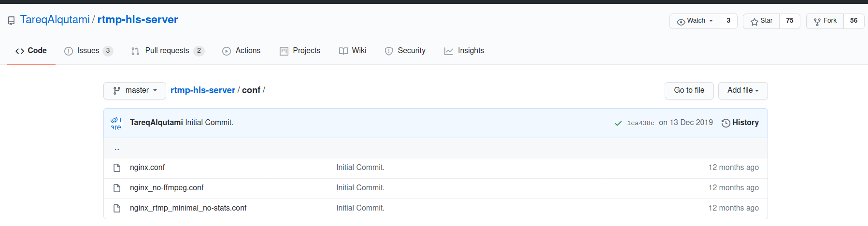Click the file icon beside nginx_no-ffmpeg.conf

(117, 188)
